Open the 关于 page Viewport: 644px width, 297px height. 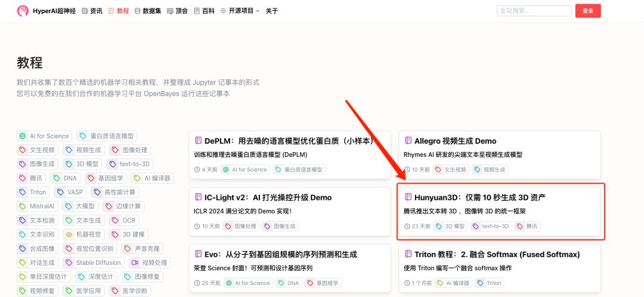(271, 11)
